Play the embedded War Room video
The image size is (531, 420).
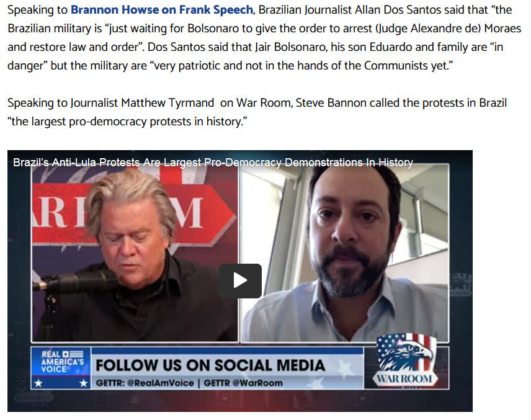tap(240, 281)
